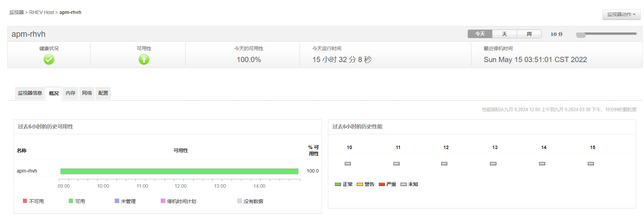Click the status indicator under hour 12
Screen dimensions: 644x221
click(x=444, y=163)
